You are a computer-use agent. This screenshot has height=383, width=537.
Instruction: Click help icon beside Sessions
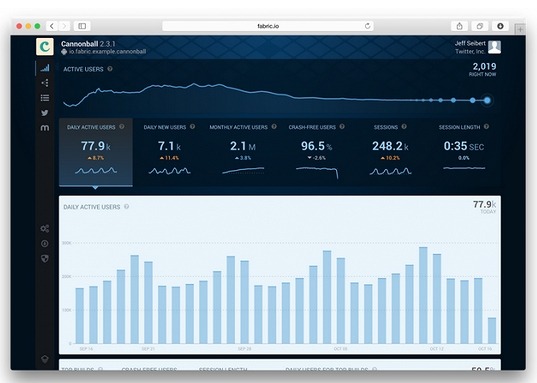(404, 127)
